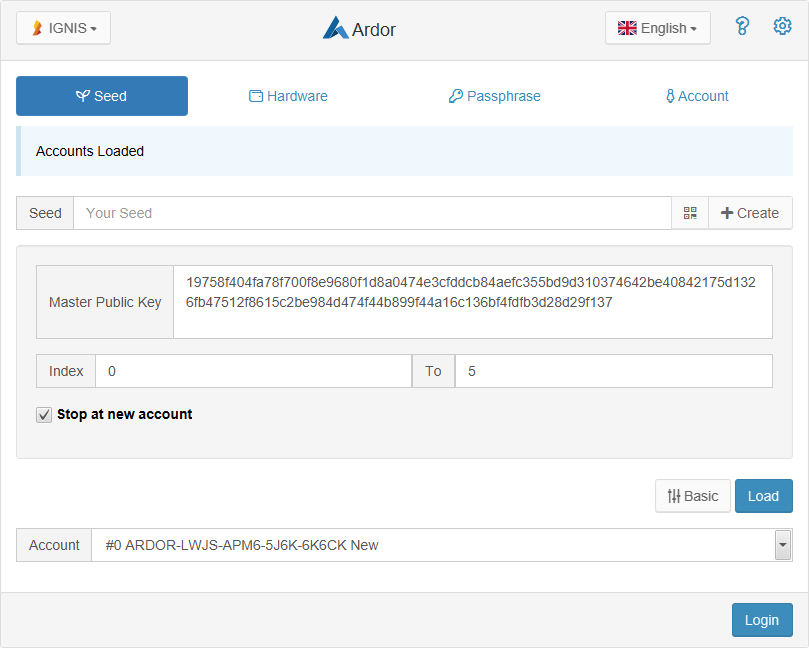
Task: Click into the Your Seed input field
Action: 372,213
